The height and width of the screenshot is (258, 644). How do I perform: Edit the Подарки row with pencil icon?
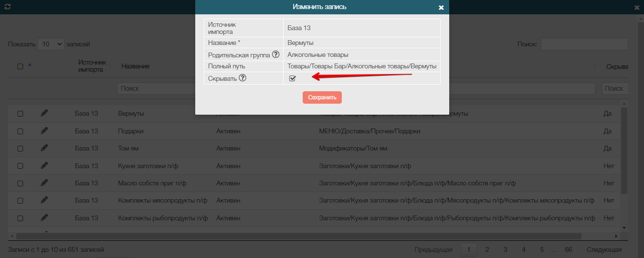(x=44, y=131)
